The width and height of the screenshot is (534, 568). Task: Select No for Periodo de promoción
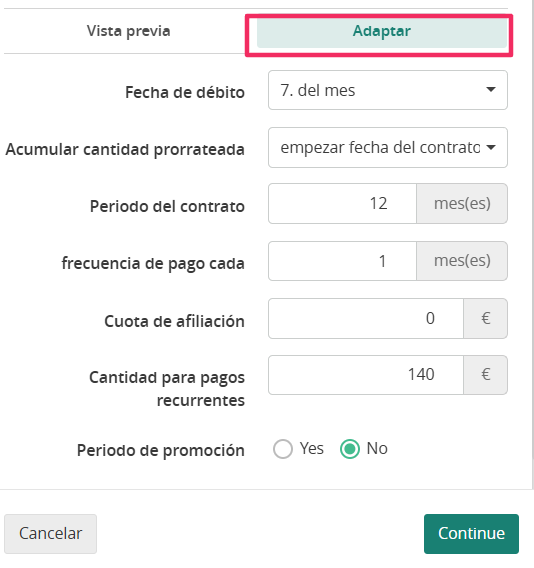click(350, 449)
